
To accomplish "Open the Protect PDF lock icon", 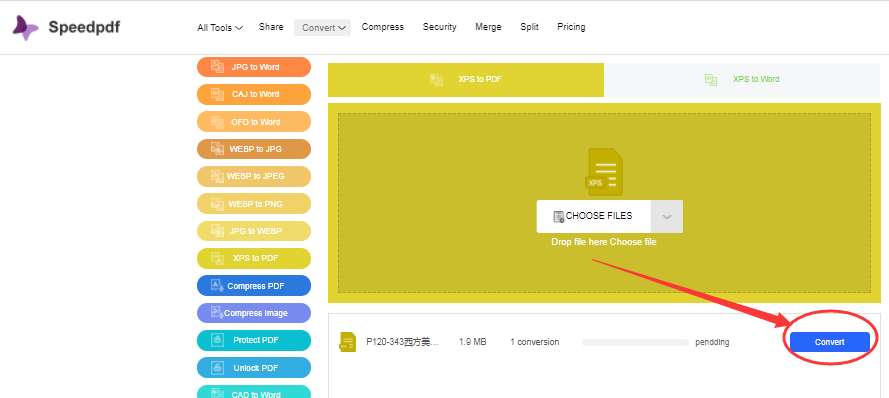I will tap(217, 340).
